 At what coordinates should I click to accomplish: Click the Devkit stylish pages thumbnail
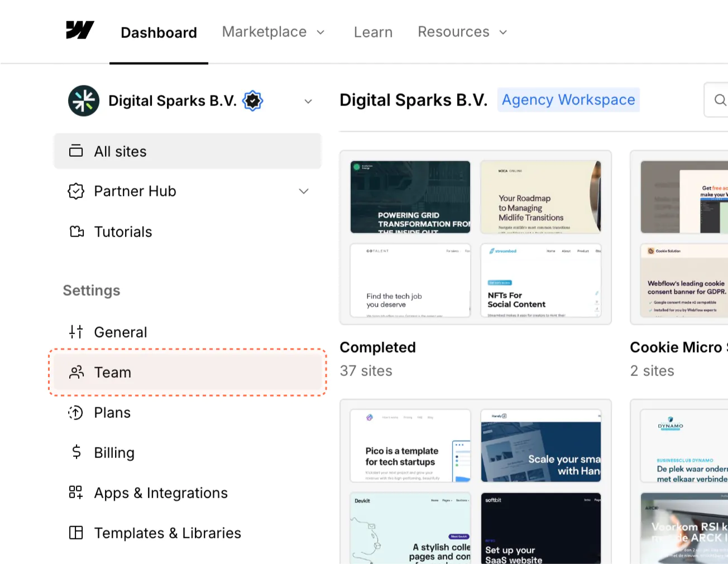tap(410, 528)
